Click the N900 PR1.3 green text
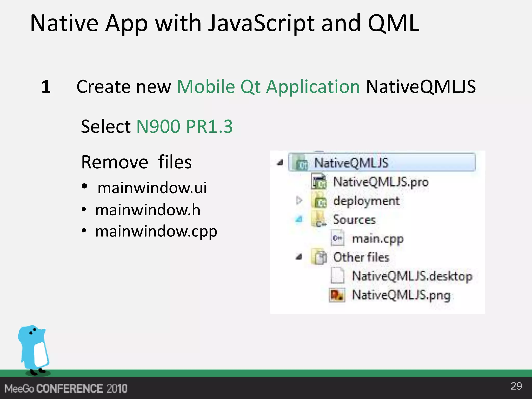 [185, 127]
